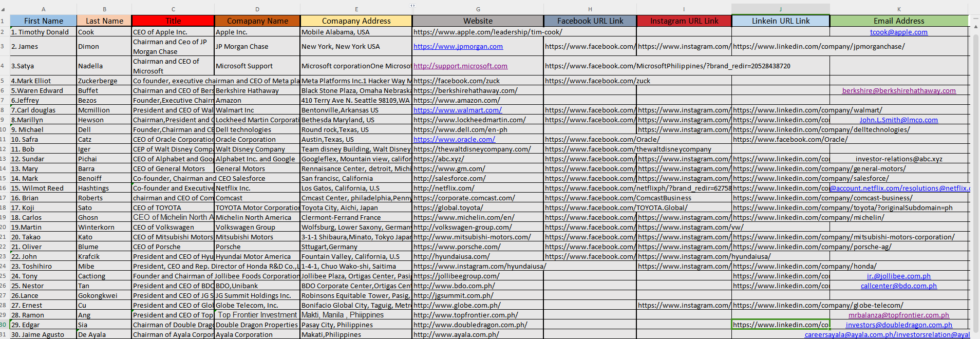Open the investors@doubledragon.com.ph email link

pos(899,325)
